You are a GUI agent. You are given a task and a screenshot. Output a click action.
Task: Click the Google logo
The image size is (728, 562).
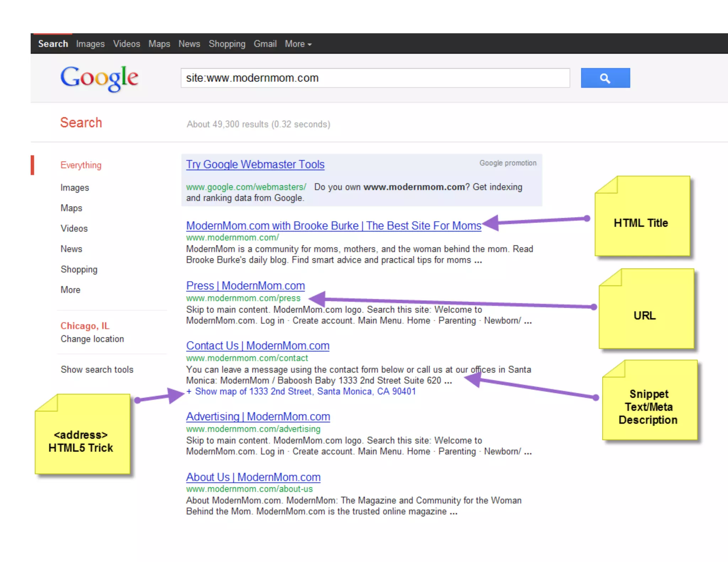pyautogui.click(x=99, y=78)
